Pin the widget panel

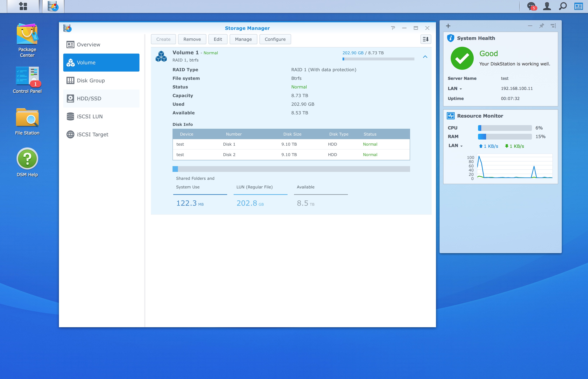(541, 26)
